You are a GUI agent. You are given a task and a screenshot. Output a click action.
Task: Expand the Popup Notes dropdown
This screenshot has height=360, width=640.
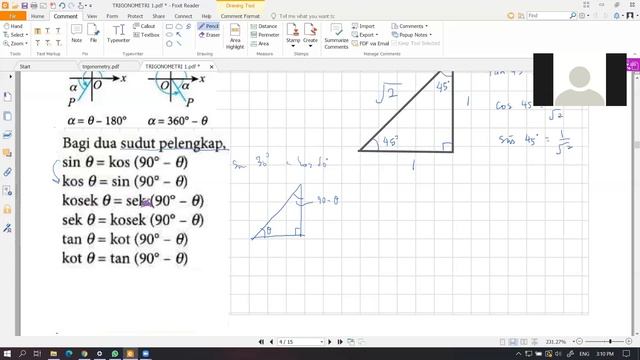(x=411, y=35)
